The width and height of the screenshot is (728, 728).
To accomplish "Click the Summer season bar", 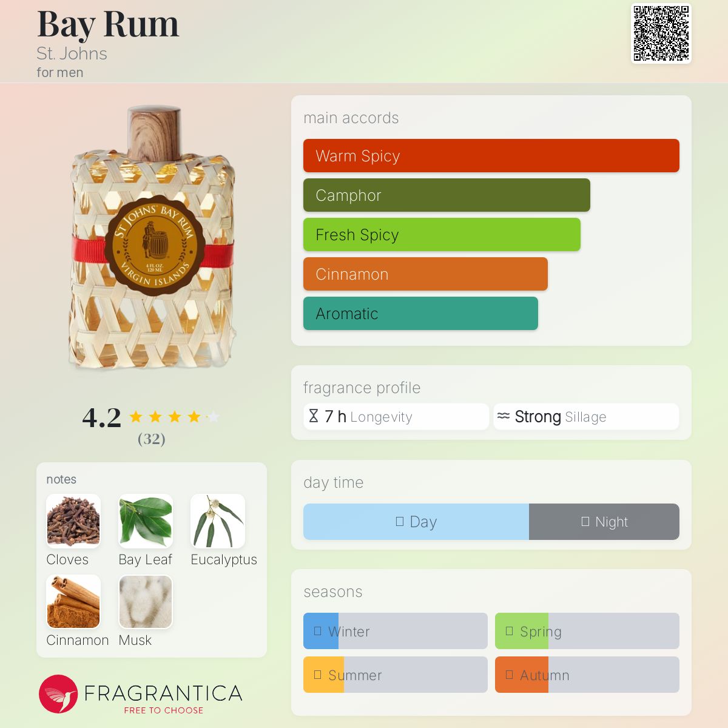I will point(396,675).
